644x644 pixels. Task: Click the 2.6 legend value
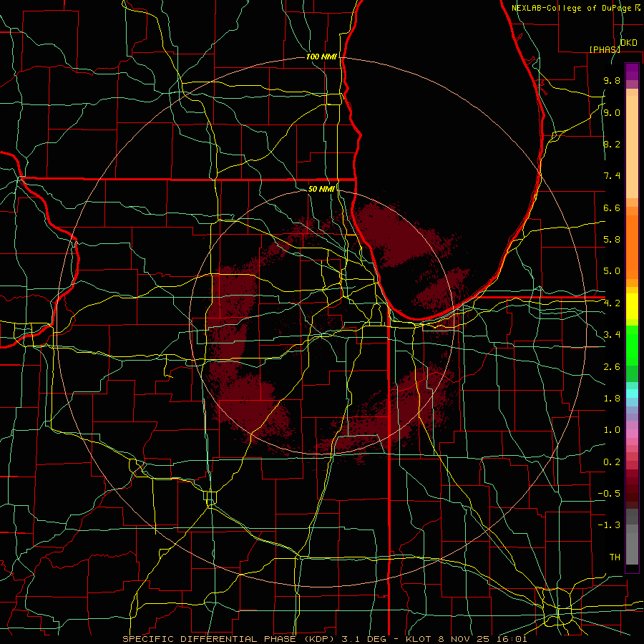(612, 367)
